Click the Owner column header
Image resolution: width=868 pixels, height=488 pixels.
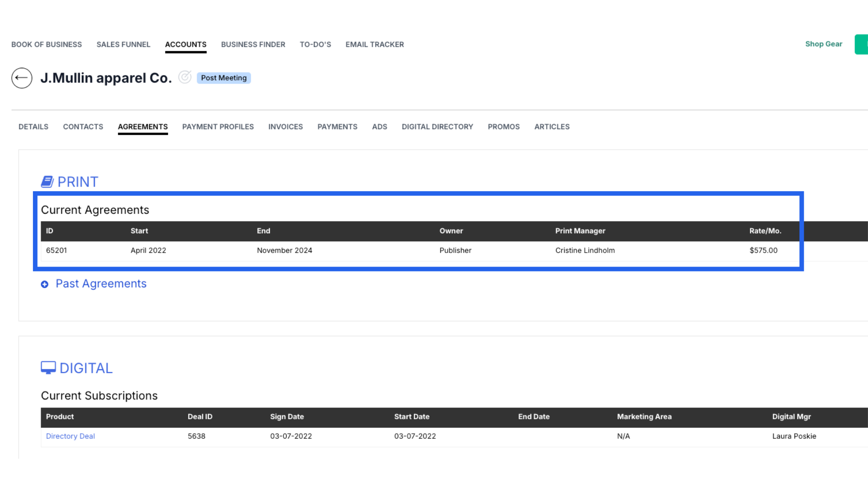[x=451, y=231]
